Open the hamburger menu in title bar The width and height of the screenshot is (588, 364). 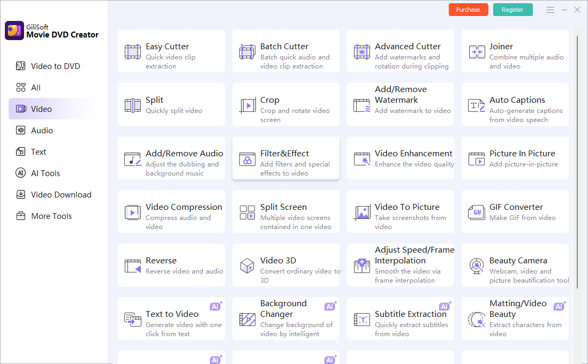pos(550,10)
